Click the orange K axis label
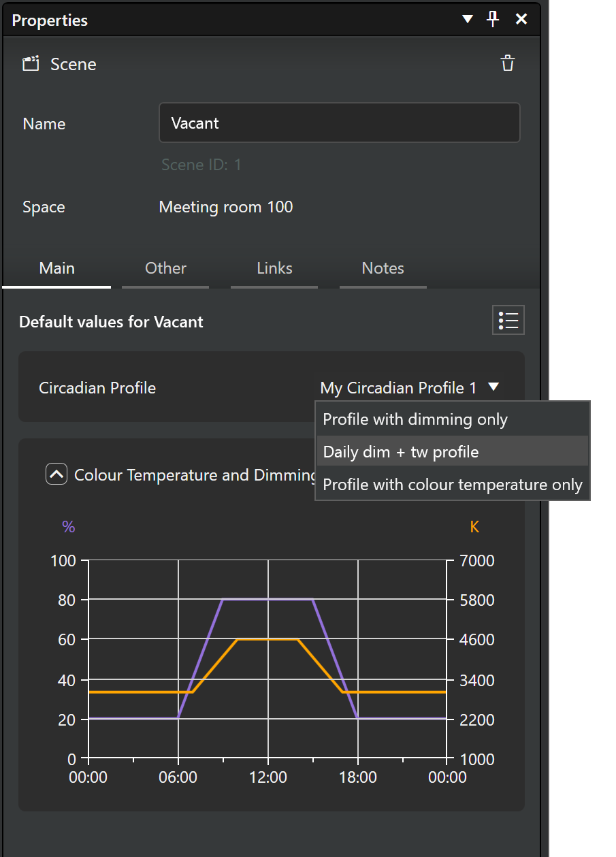Viewport: 616px width, 857px height. click(x=474, y=526)
